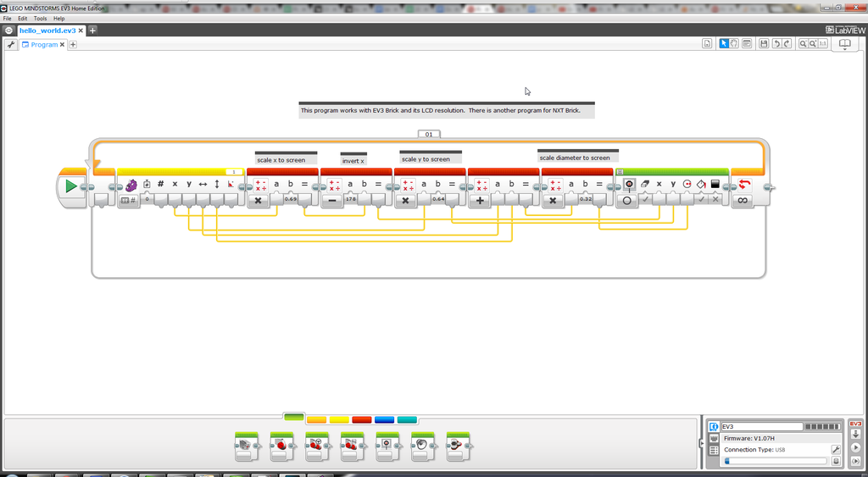Click the Comment tool icon
Screen dimensions: 868x477
[x=746, y=44]
